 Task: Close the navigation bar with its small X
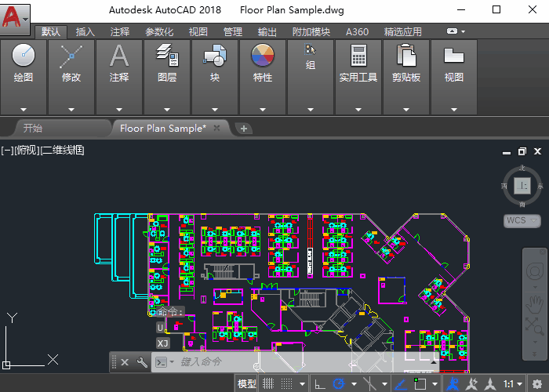543,252
